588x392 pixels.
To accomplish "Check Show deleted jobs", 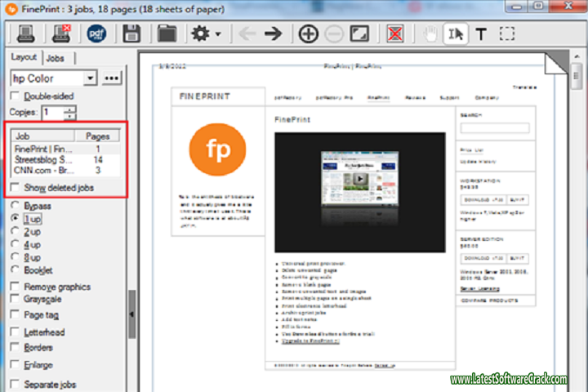I will pyautogui.click(x=16, y=187).
